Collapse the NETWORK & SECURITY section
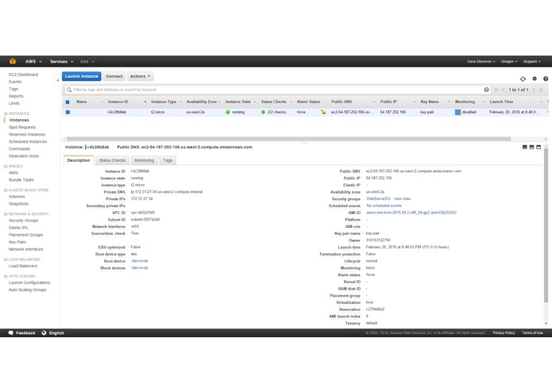The height and width of the screenshot is (392, 552). coord(6,213)
